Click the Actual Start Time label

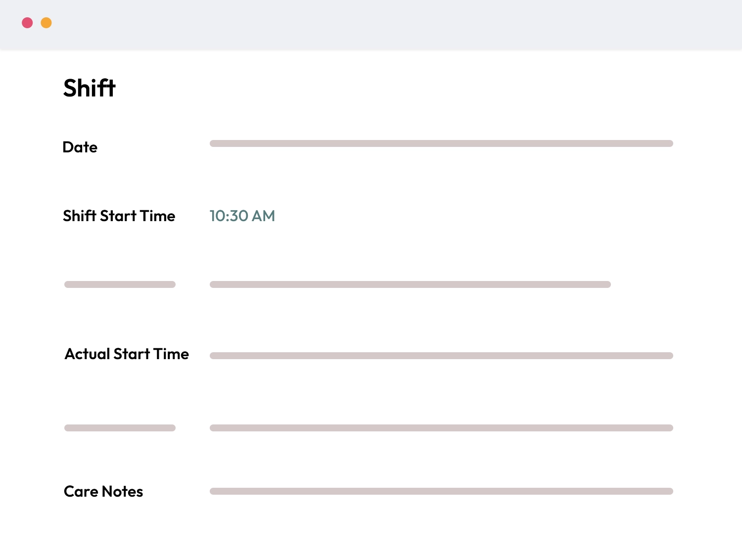click(x=127, y=354)
